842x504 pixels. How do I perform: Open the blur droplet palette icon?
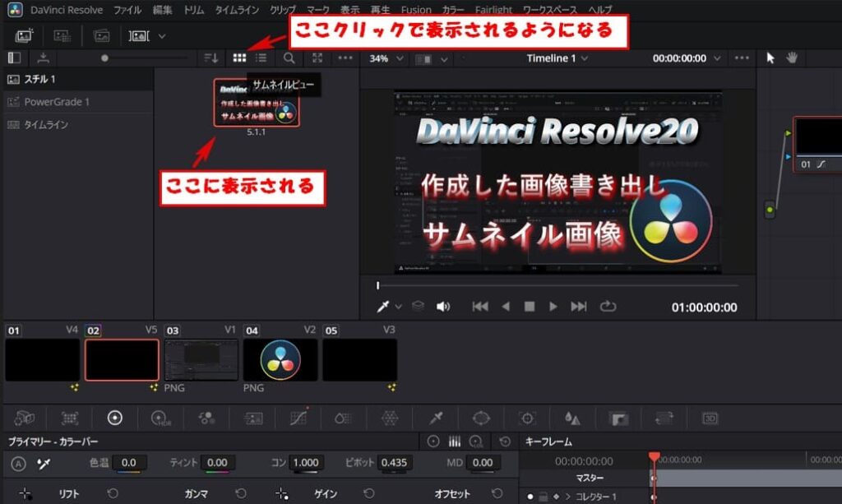[x=572, y=418]
